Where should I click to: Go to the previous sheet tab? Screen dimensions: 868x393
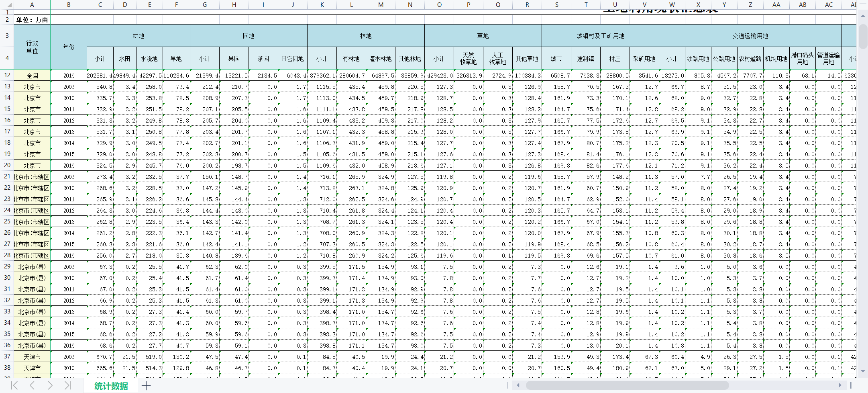pos(32,386)
